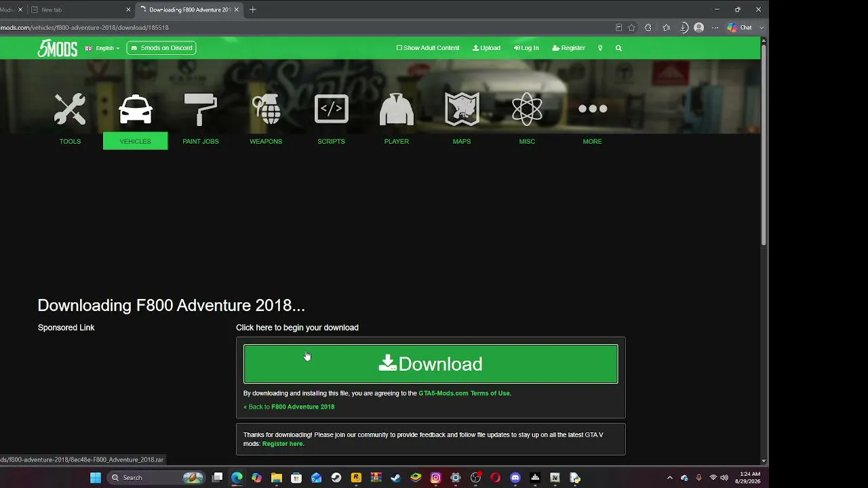Open the browser Favorites list icon

click(666, 28)
